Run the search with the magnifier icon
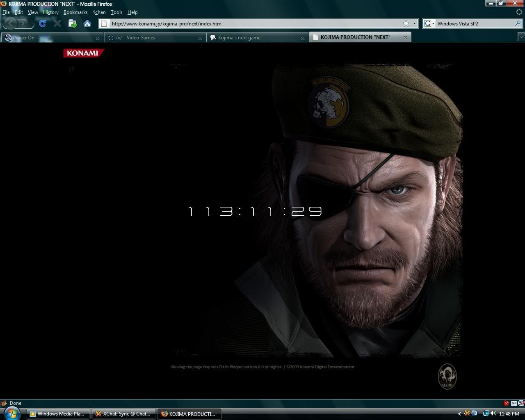Screen dimensions: 525x420 tap(518, 23)
